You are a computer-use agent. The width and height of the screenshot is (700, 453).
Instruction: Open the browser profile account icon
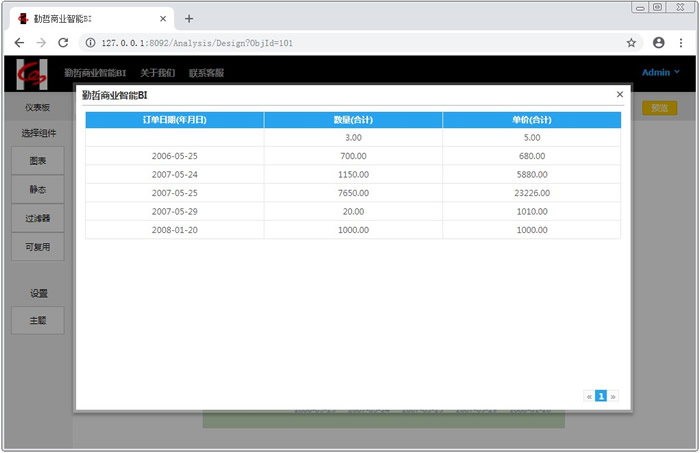[x=658, y=43]
